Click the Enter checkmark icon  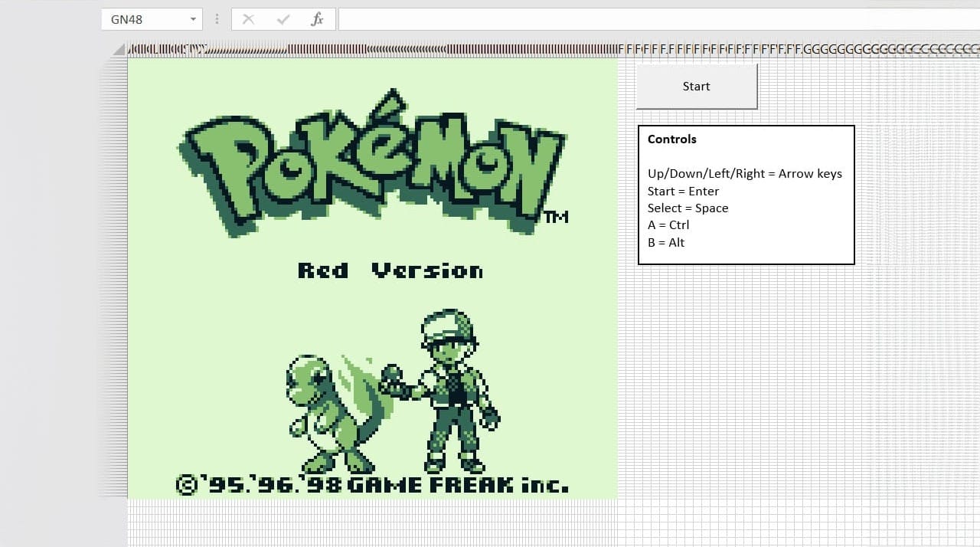click(x=283, y=19)
